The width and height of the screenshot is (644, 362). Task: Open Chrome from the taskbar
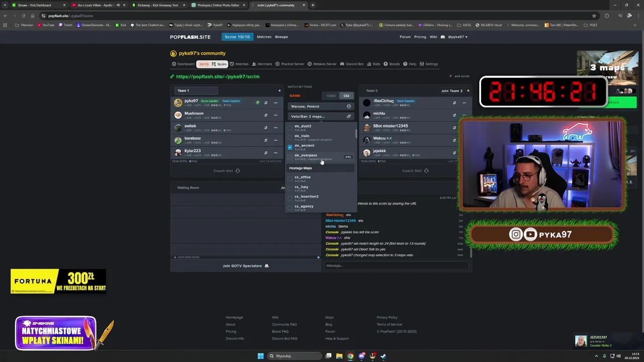[x=350, y=356]
